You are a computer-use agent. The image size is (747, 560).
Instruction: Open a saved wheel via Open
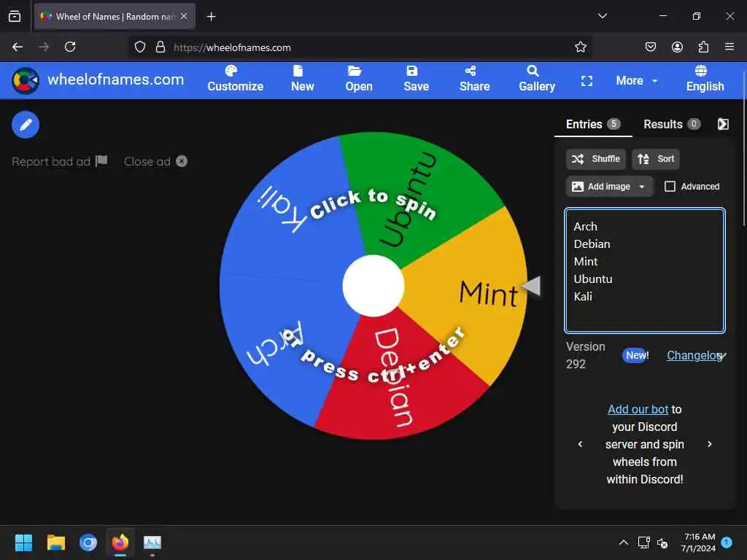[x=359, y=79]
